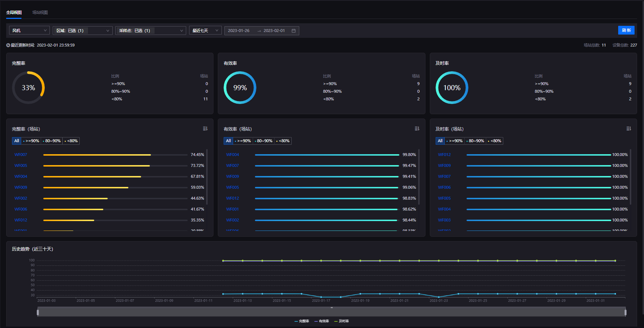The image size is (644, 328).
Task: Open WF007 link in 完整率 station list
Action: pos(21,155)
